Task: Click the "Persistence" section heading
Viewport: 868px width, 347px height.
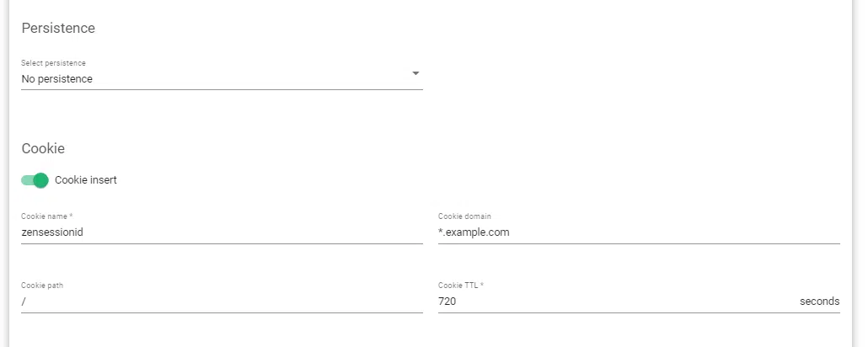Action: point(58,28)
